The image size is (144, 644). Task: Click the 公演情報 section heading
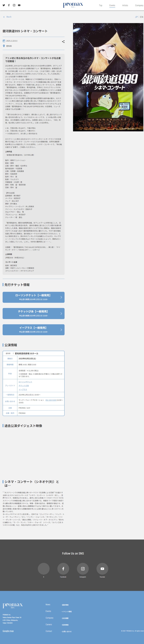coord(11,345)
